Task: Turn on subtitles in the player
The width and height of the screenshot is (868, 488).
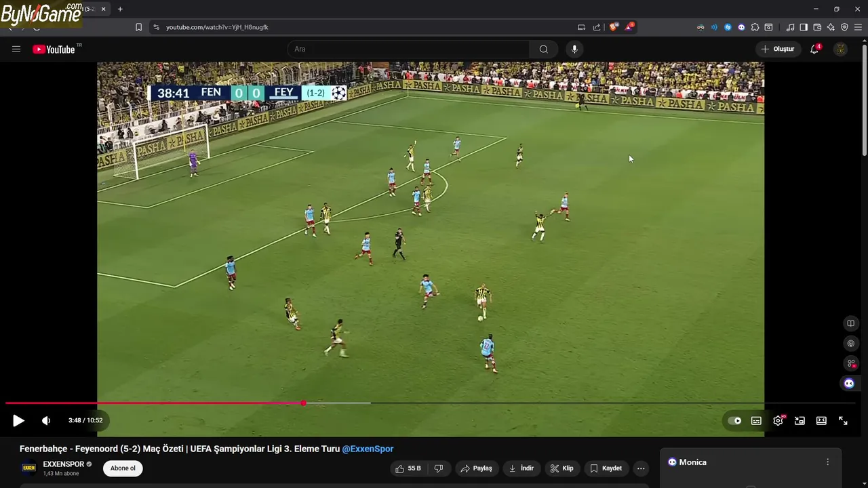Action: pyautogui.click(x=756, y=421)
